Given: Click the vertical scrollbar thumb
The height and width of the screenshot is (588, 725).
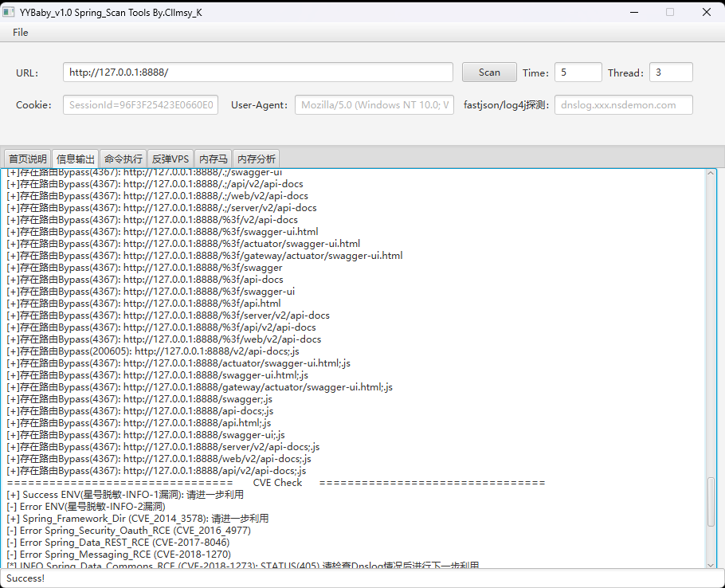Looking at the screenshot, I should click(x=711, y=502).
